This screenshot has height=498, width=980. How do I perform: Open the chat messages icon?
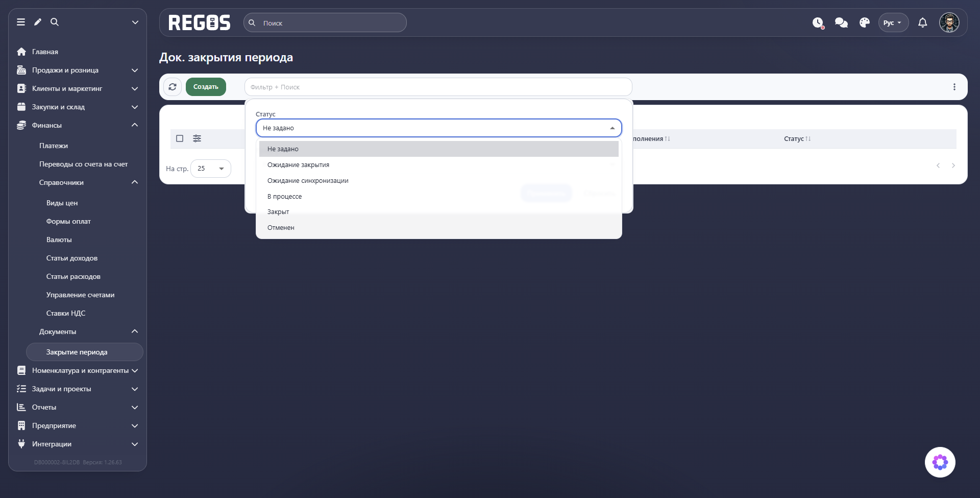click(x=841, y=22)
